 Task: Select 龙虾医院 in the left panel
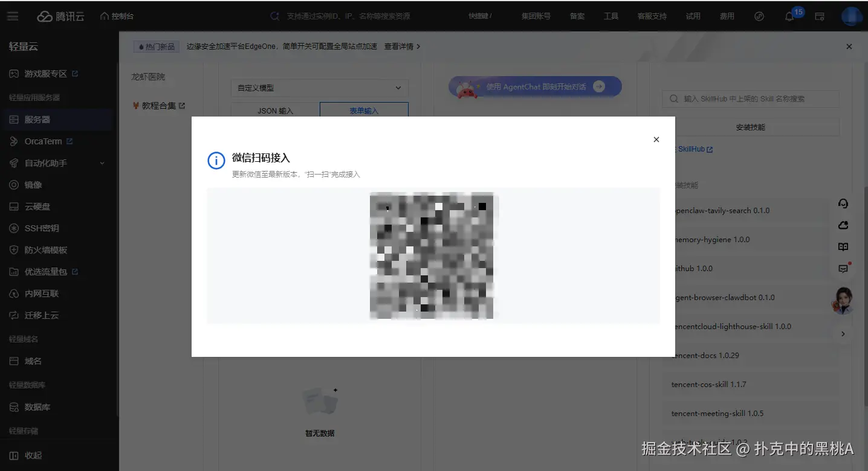click(x=148, y=77)
